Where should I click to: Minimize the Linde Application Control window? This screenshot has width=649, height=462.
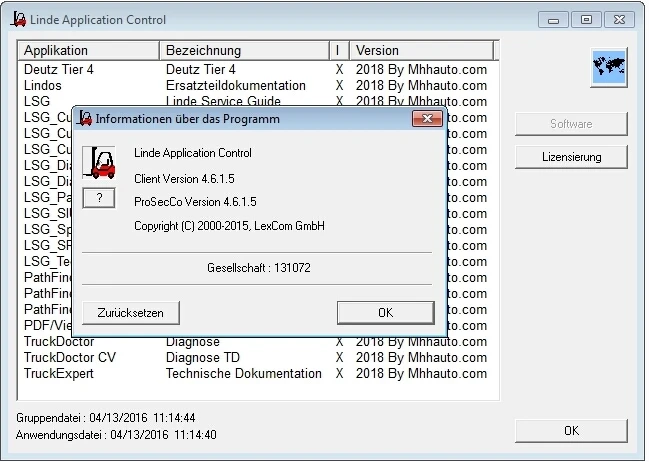pyautogui.click(x=553, y=20)
